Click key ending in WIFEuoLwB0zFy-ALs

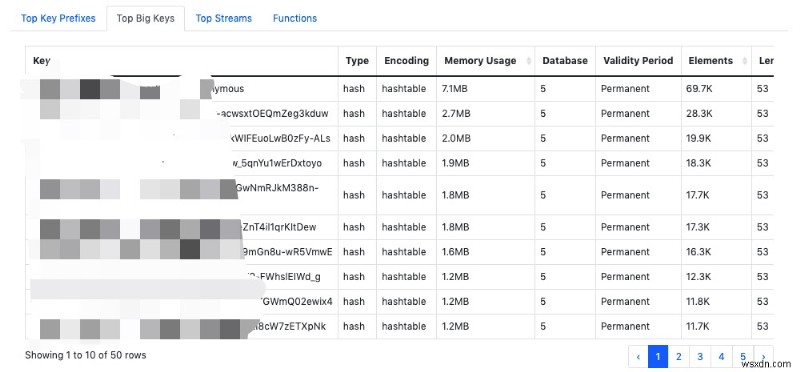281,138
